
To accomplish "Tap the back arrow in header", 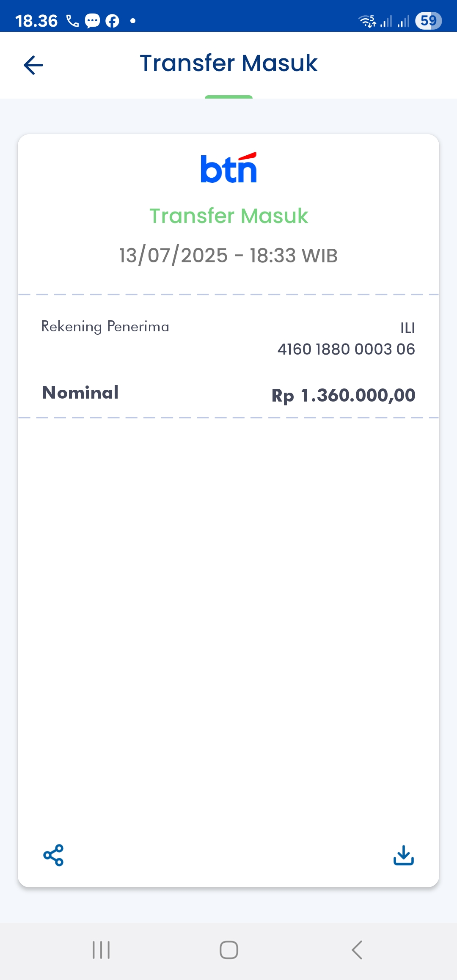I will [33, 65].
